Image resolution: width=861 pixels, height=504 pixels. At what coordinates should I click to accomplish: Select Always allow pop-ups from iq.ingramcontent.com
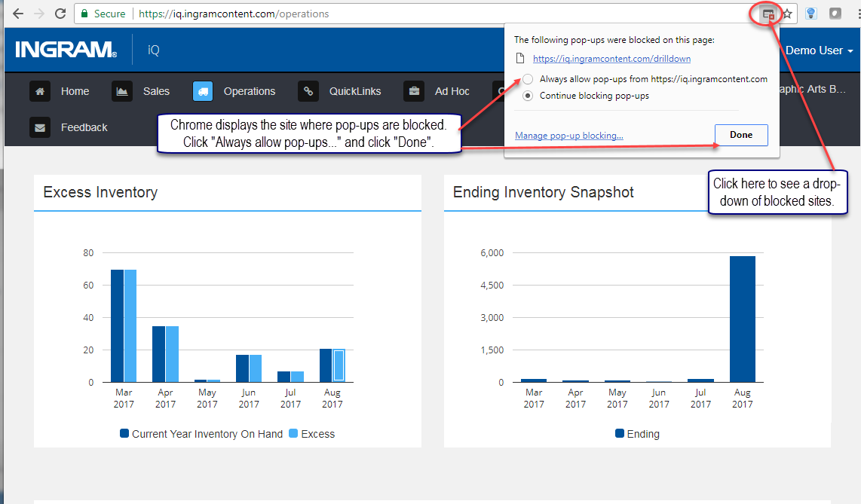point(528,78)
